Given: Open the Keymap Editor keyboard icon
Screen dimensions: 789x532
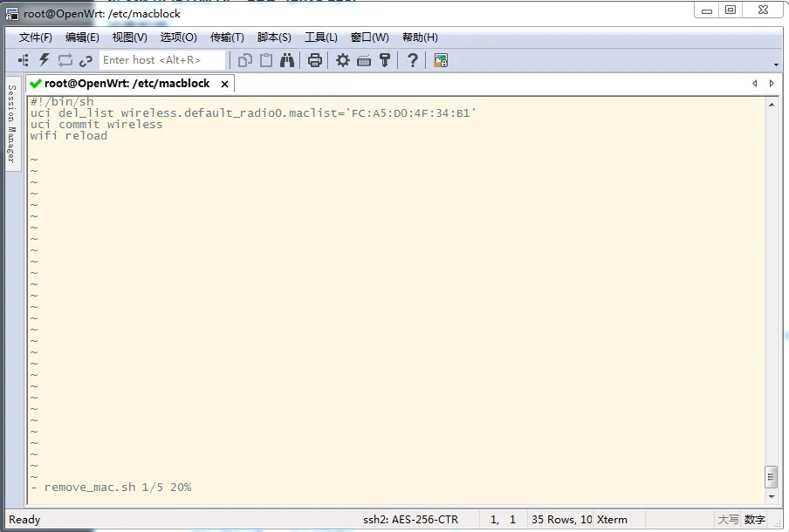Looking at the screenshot, I should (364, 61).
